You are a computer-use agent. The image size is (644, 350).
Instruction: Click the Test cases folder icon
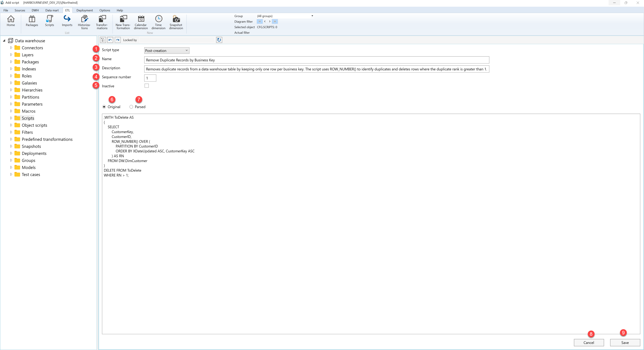coord(17,174)
